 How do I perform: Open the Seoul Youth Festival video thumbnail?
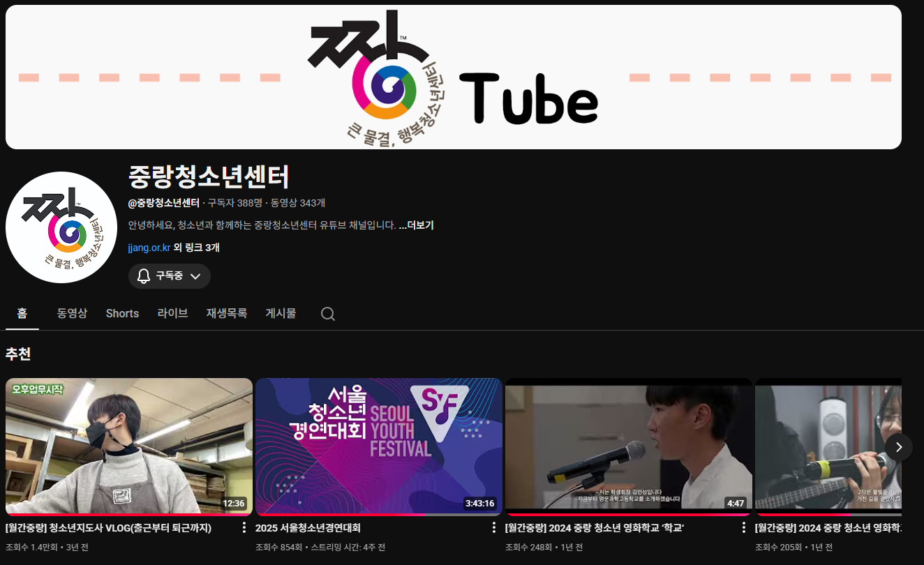coord(379,447)
